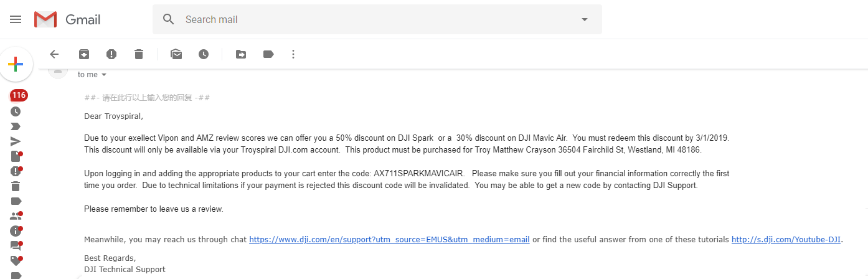Open Inbox with the 116 unread badge
The image size is (868, 279).
click(x=19, y=96)
